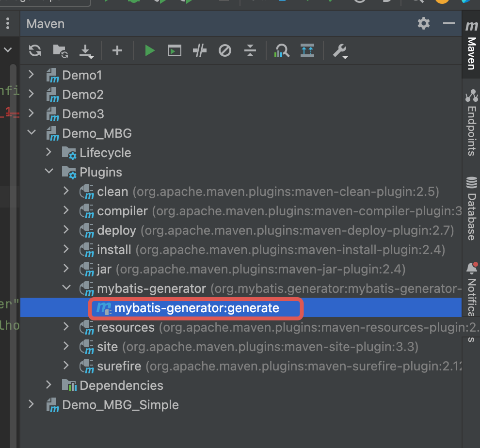Download sources and documentation icon
Screen dimensions: 480x448
[x=86, y=51]
